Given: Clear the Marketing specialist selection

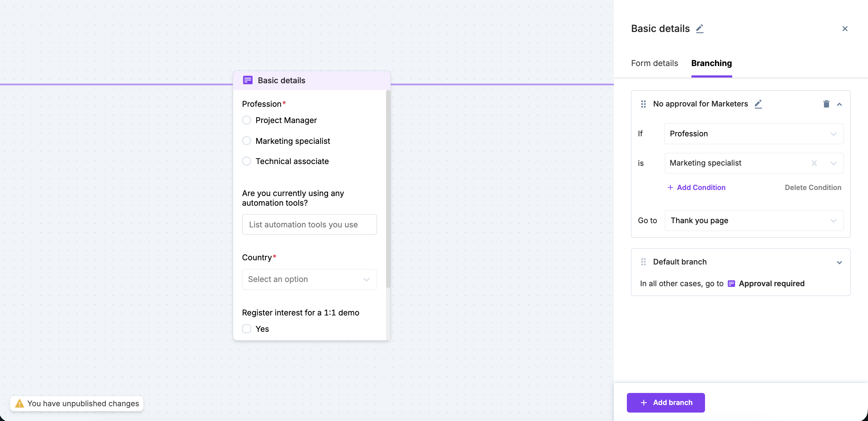Looking at the screenshot, I should tap(814, 163).
